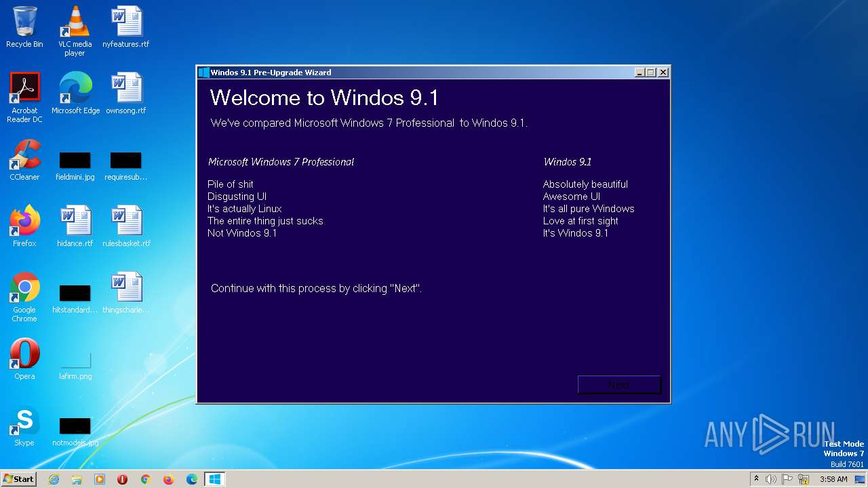The width and height of the screenshot is (868, 488).
Task: Launch Chrome from the taskbar
Action: click(x=145, y=479)
